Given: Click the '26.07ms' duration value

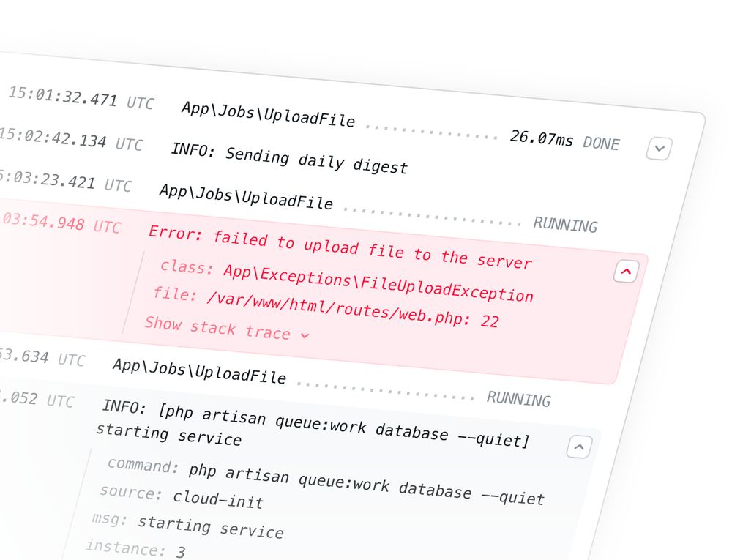Looking at the screenshot, I should coord(542,138).
